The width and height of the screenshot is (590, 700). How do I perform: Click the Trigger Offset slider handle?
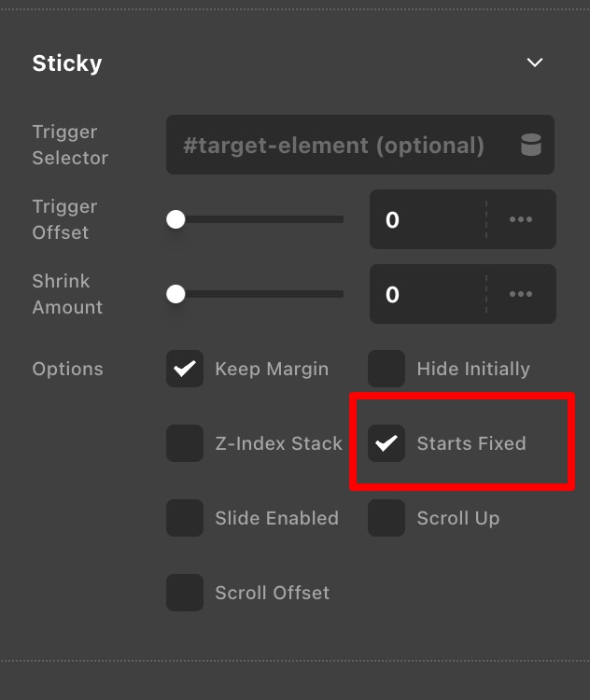176,219
